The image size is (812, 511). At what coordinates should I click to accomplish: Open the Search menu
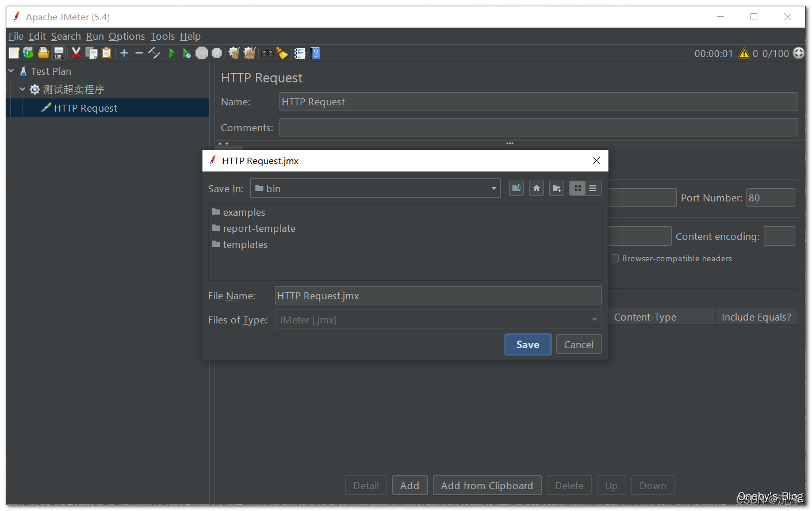(66, 36)
